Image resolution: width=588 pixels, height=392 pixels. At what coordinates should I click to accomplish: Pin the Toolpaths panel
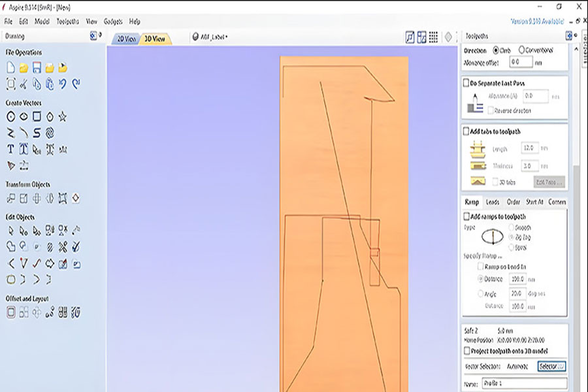576,35
